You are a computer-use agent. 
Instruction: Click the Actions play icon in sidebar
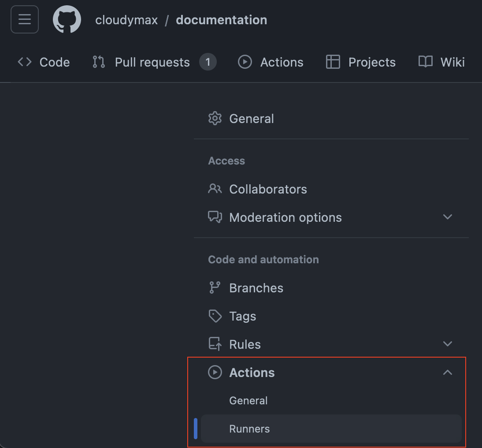(215, 373)
